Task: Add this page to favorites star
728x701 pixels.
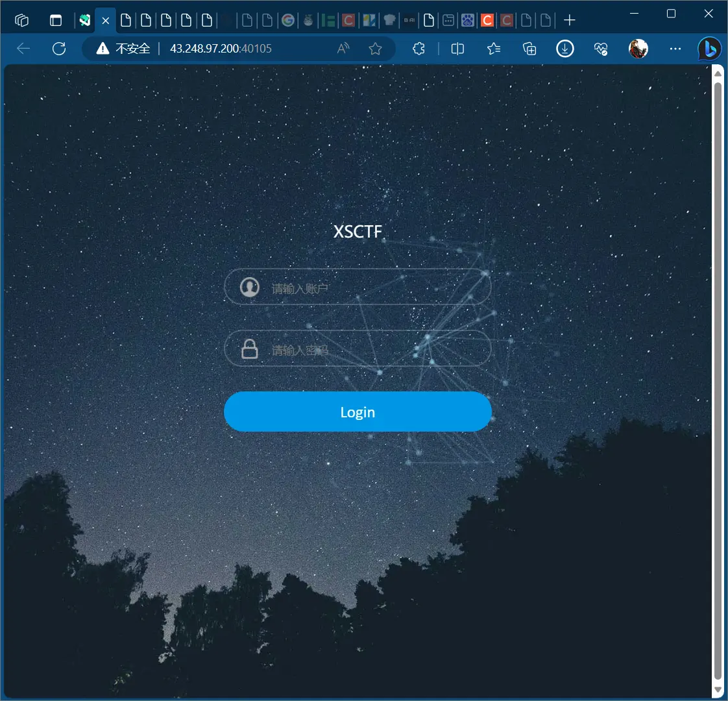Action: 375,49
